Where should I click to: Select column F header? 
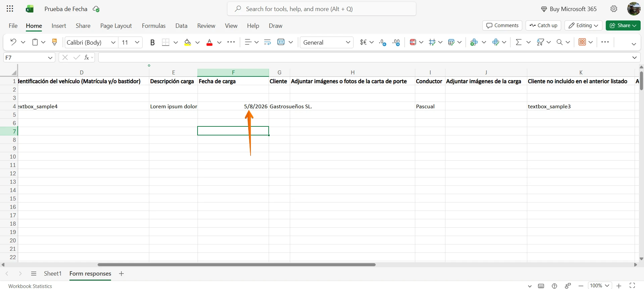click(x=233, y=72)
